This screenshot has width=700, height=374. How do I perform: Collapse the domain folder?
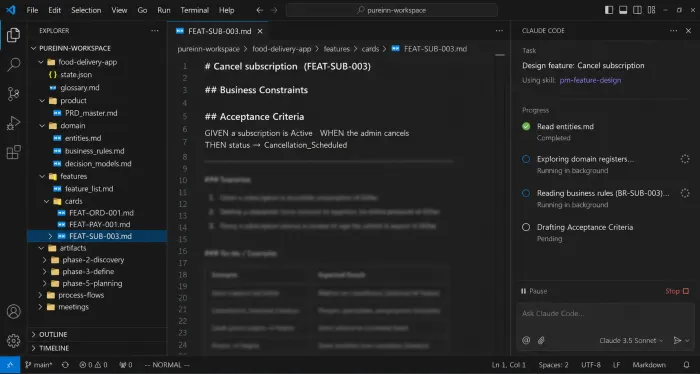click(x=42, y=126)
